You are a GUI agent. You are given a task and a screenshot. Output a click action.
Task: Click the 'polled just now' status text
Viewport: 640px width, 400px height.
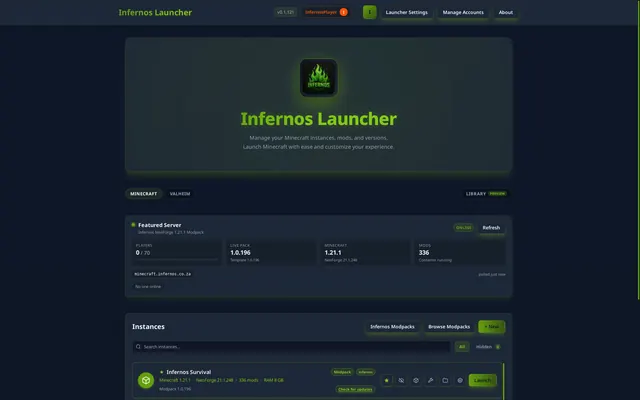(x=492, y=274)
